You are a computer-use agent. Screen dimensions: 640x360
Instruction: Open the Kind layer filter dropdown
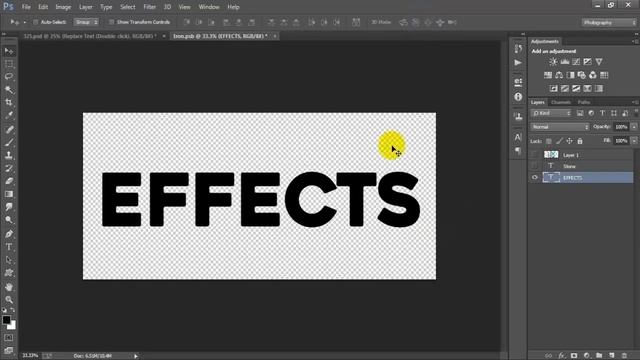(x=551, y=113)
